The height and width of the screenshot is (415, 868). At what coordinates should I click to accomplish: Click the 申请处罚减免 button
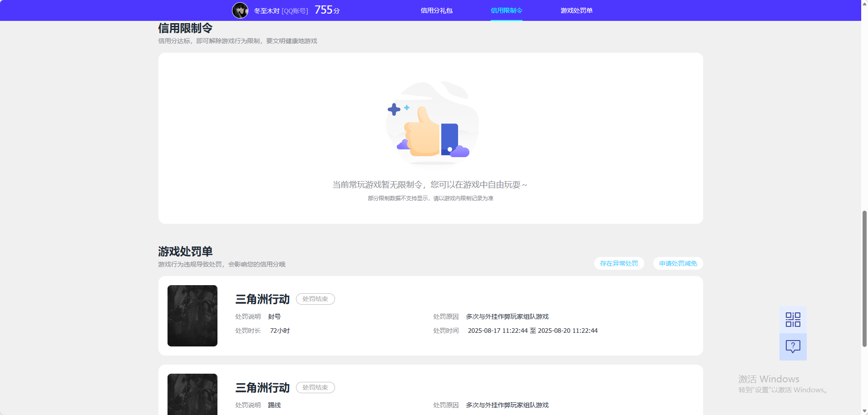677,263
